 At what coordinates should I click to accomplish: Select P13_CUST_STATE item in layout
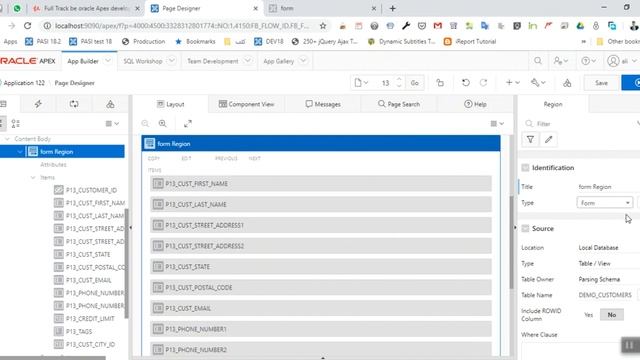point(321,267)
